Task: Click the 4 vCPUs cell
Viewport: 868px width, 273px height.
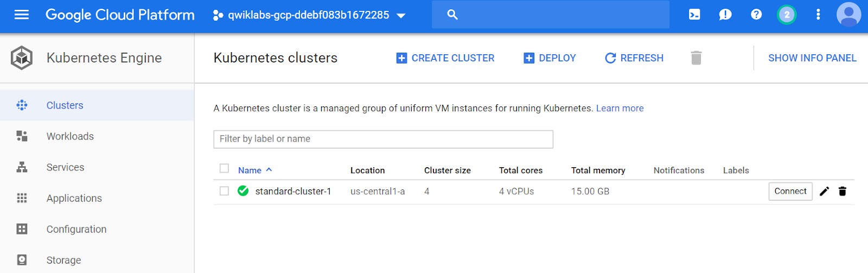Action: coord(516,192)
